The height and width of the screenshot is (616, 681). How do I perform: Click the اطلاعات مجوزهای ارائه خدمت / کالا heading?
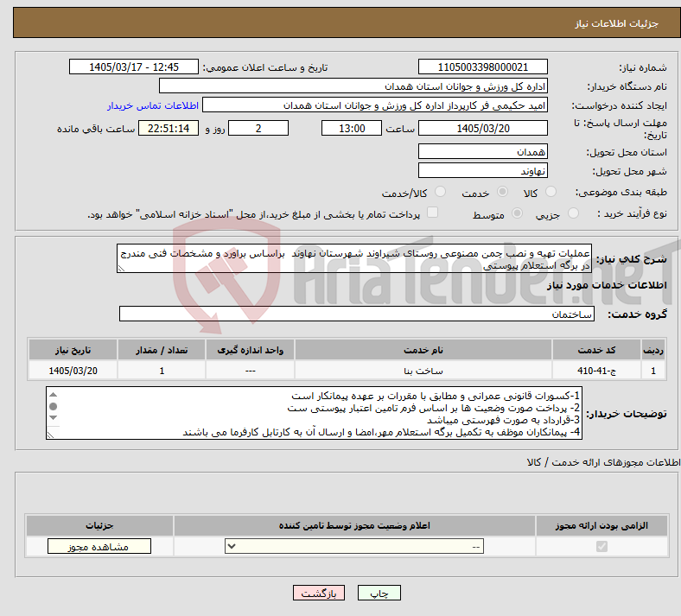click(603, 462)
